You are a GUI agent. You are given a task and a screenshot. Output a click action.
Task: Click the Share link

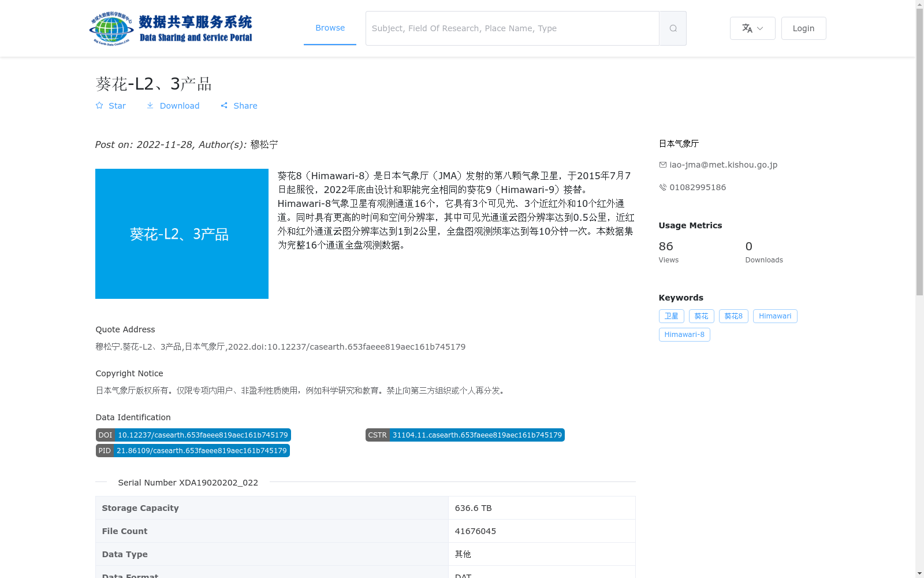[239, 106]
